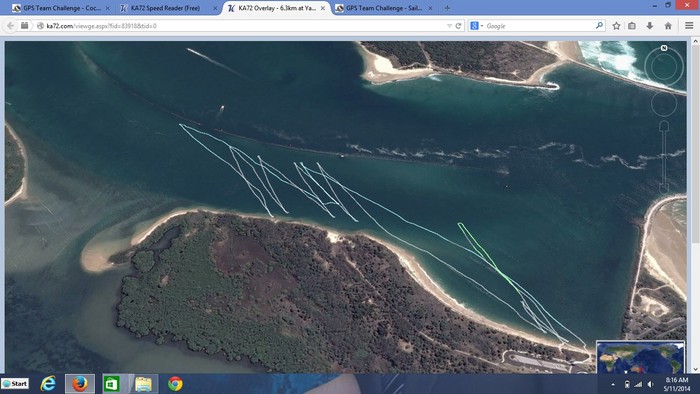Reset map orientation with the N compass ring
700x394 pixels.
pyautogui.click(x=664, y=66)
